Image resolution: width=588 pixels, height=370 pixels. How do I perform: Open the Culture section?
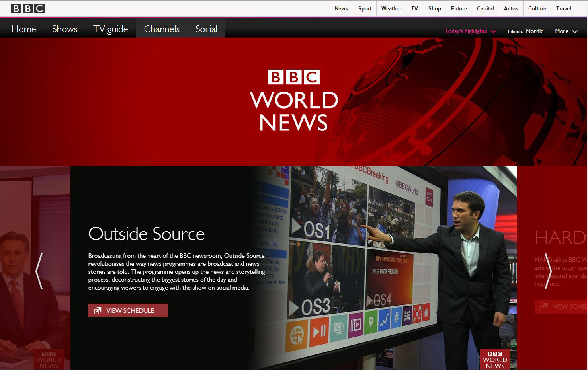537,8
